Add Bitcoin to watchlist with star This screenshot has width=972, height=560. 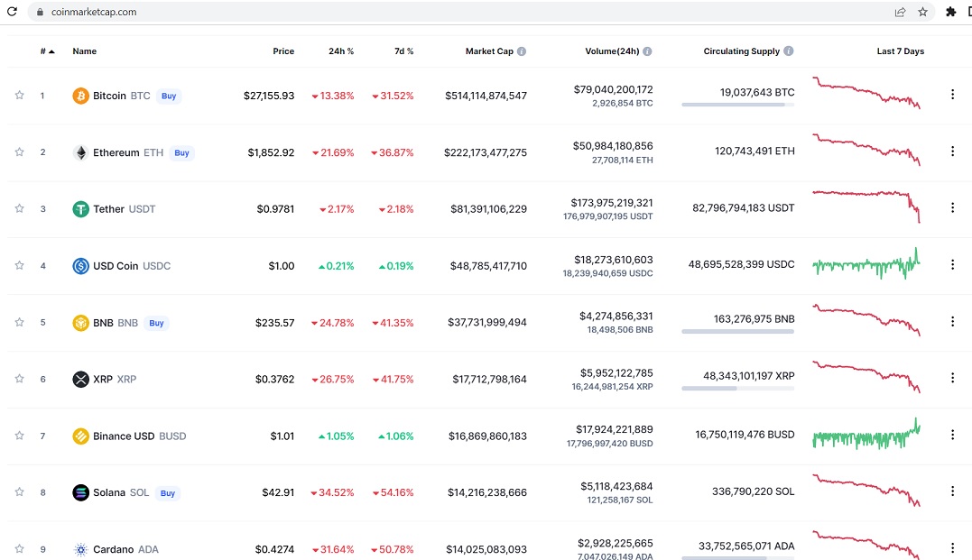click(x=20, y=95)
